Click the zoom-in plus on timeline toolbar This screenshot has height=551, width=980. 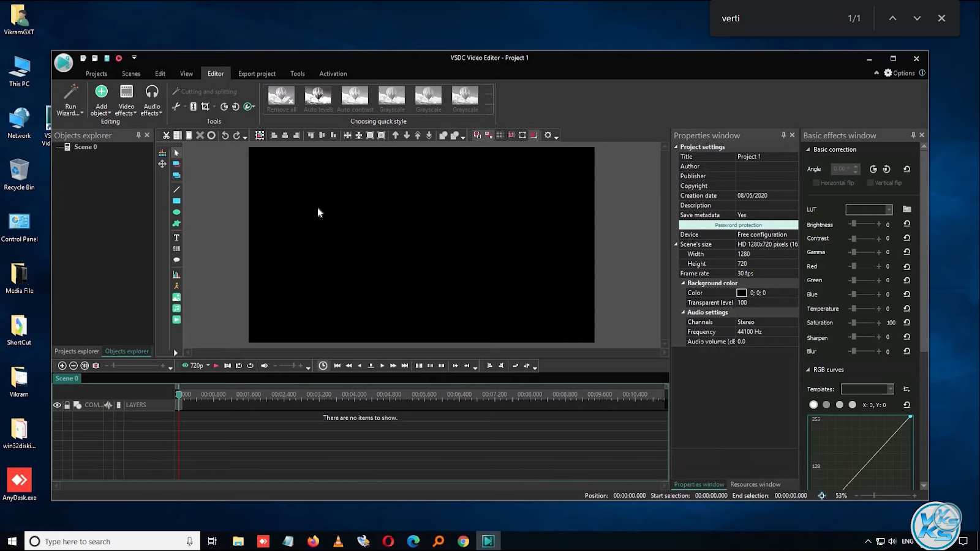[62, 365]
